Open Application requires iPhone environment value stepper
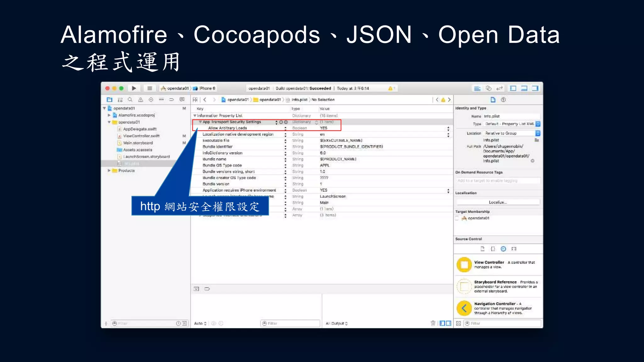Viewport: 644px width, 362px height. tap(448, 190)
